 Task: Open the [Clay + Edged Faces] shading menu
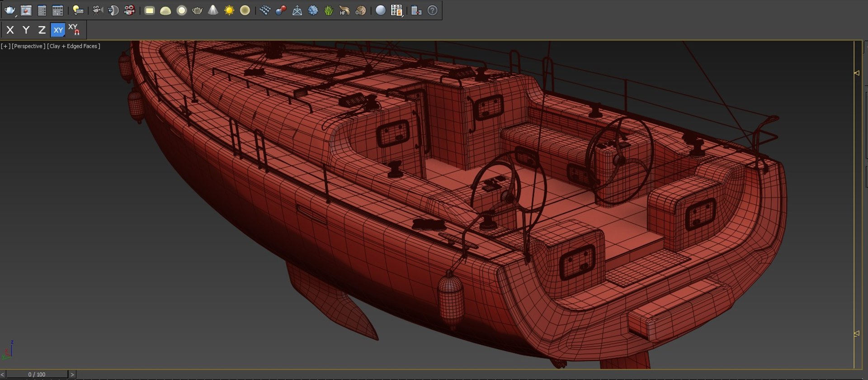[x=74, y=46]
